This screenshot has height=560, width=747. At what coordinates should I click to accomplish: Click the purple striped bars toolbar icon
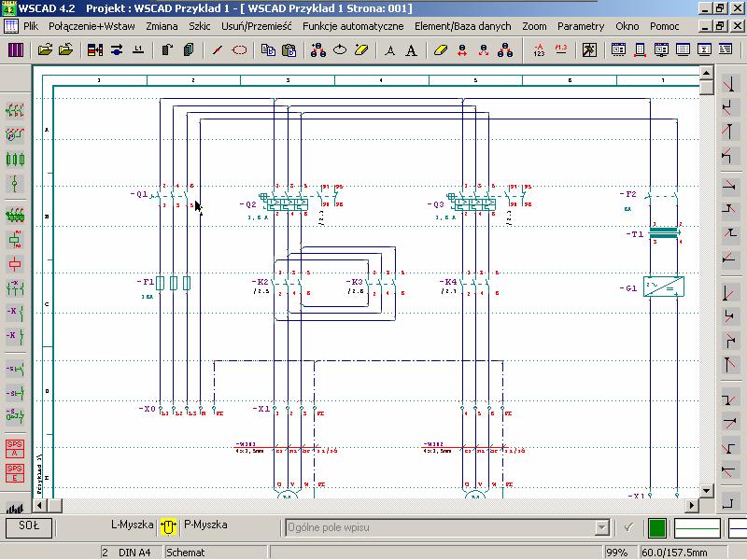click(x=15, y=49)
